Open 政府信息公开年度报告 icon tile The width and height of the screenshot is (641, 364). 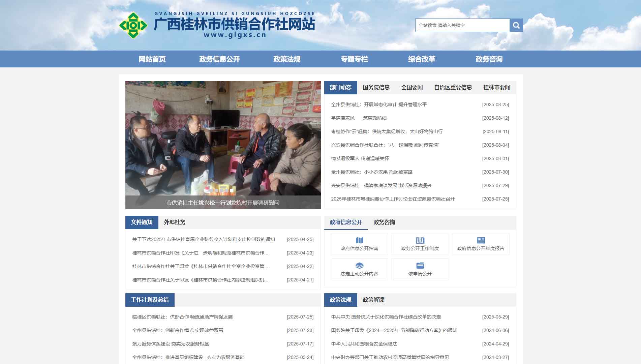(481, 244)
